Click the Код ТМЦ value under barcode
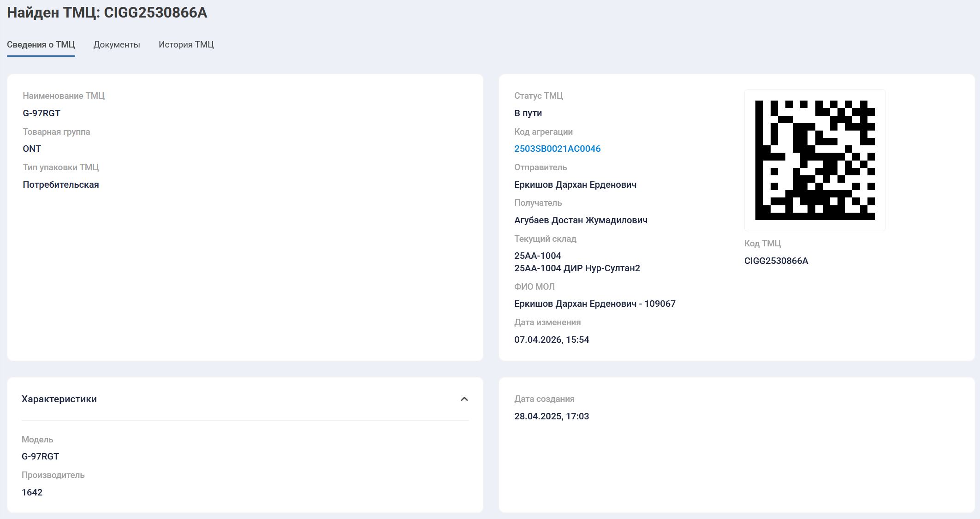The height and width of the screenshot is (519, 980). 776,261
